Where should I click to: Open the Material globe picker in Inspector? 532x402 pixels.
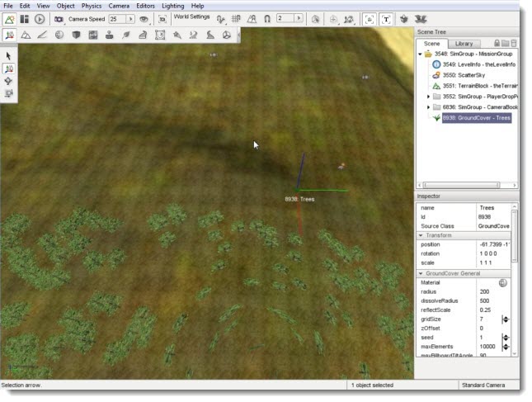tap(503, 283)
